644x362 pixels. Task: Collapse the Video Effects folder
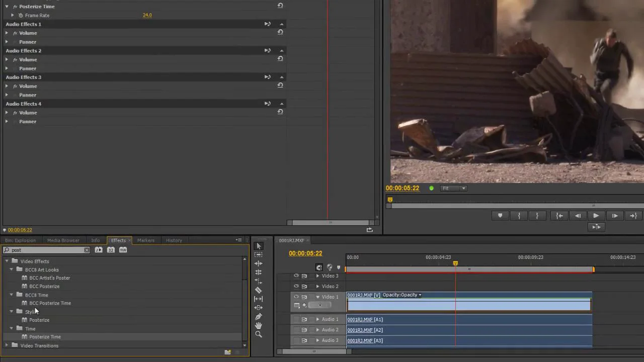pos(7,261)
